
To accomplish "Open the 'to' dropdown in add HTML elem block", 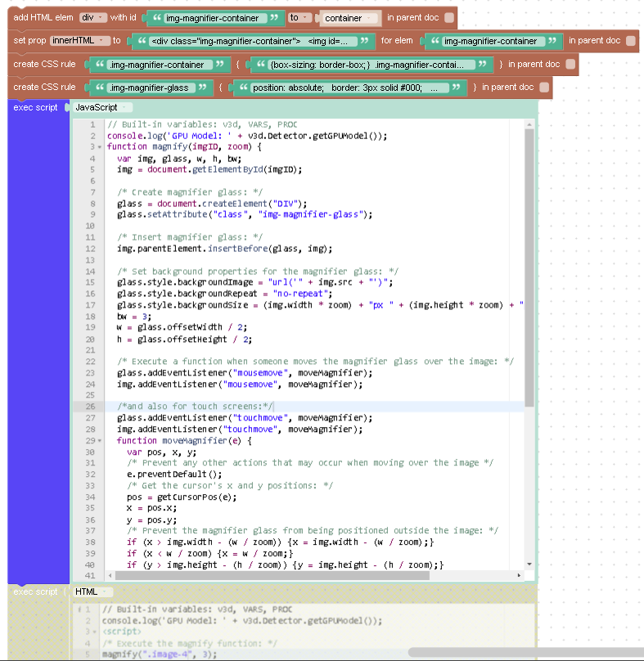I will (x=300, y=18).
